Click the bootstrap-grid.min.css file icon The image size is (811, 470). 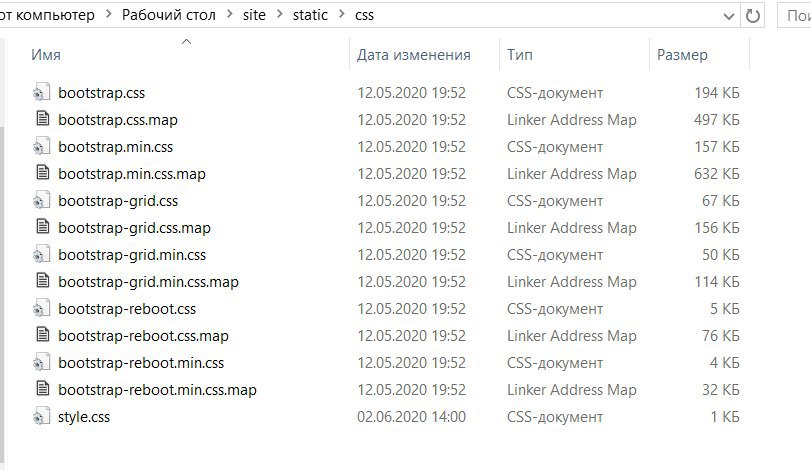click(41, 254)
